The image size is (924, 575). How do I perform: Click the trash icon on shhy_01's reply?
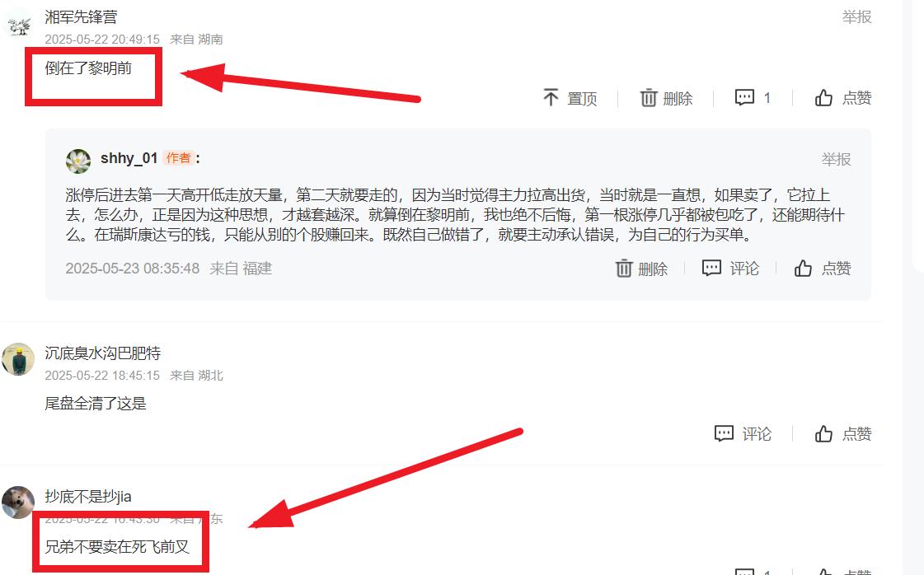pyautogui.click(x=624, y=268)
